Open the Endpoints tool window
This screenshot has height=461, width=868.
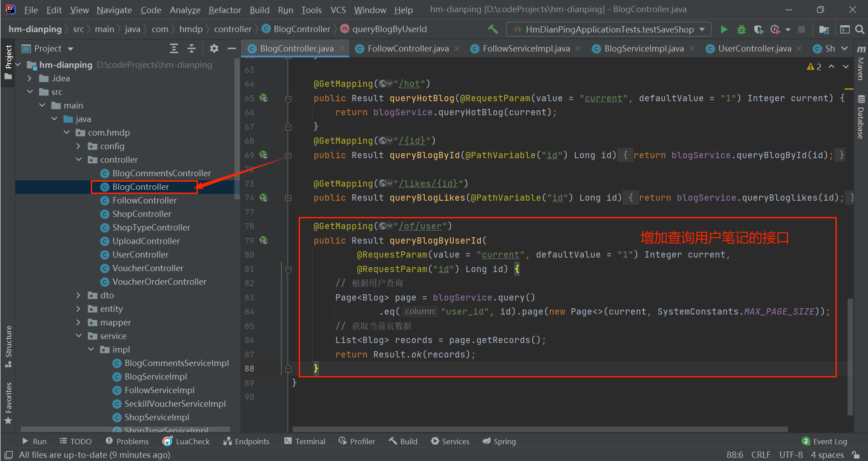click(246, 442)
